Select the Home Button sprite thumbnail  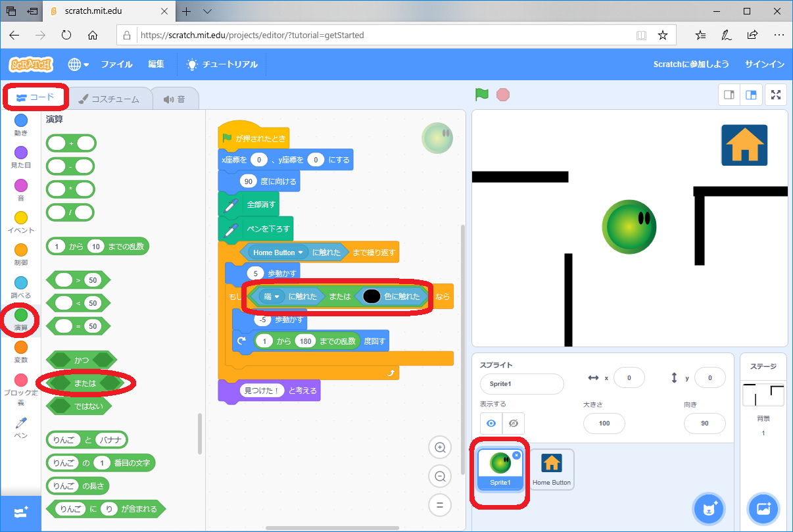(552, 470)
